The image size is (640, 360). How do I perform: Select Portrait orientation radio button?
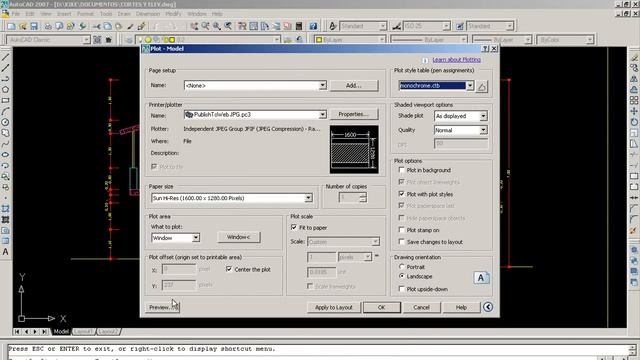(402, 267)
